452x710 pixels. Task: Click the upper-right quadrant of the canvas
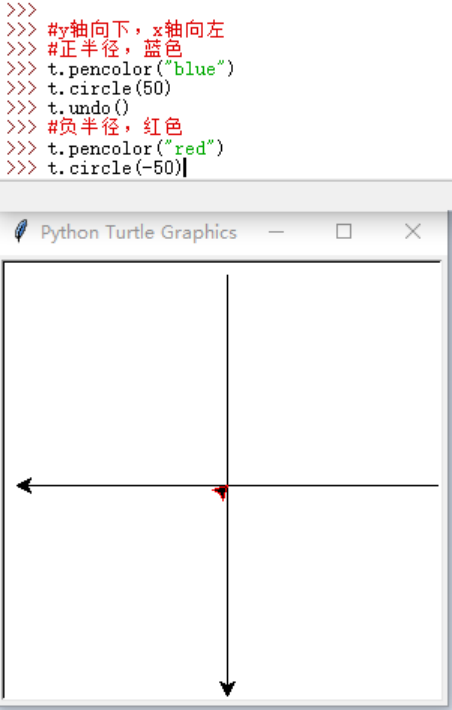(x=333, y=376)
